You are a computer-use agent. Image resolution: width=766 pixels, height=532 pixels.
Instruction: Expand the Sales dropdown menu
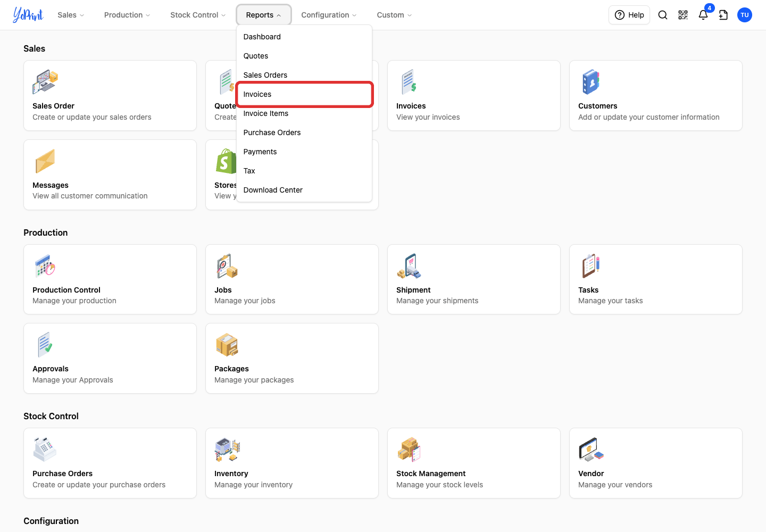pos(71,15)
